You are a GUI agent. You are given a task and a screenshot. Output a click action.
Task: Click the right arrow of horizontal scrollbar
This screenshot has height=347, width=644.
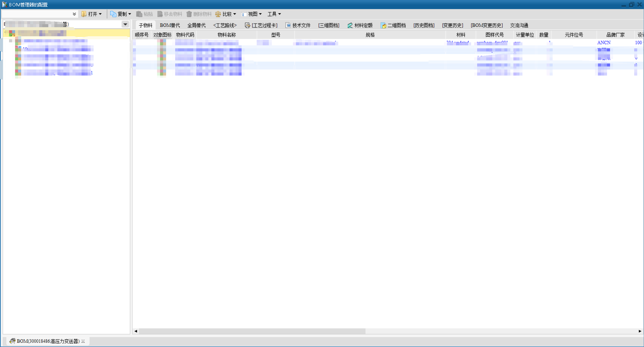coord(640,331)
